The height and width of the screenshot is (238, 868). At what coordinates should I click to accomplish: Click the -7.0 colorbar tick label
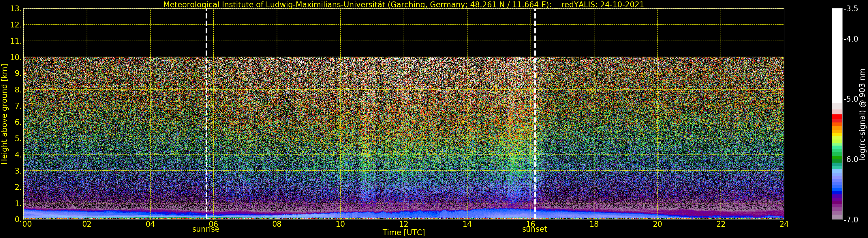851,220
